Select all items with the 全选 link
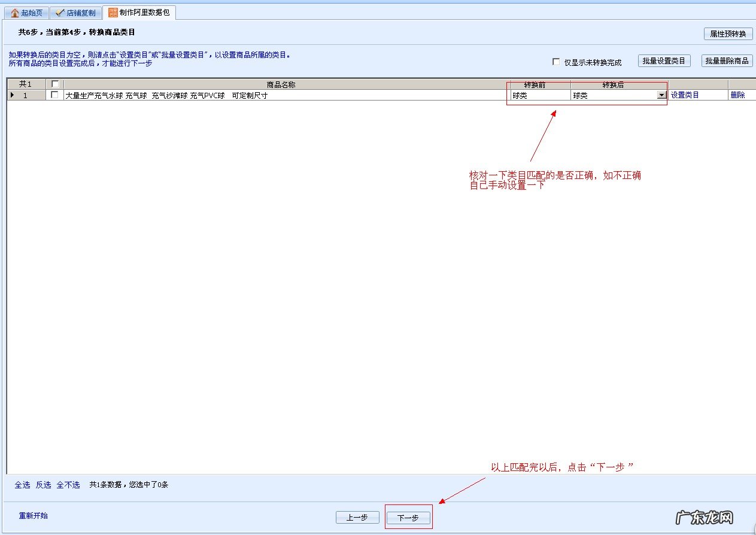 pyautogui.click(x=22, y=485)
